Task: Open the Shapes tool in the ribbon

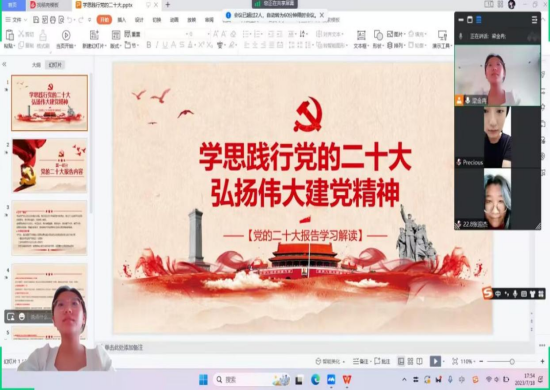Action: pos(378,35)
